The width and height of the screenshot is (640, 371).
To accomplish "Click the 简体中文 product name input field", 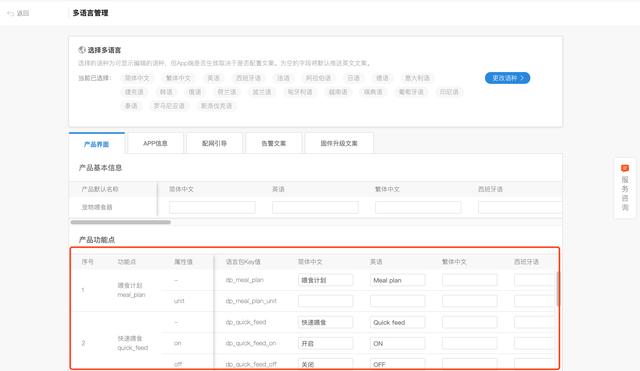I will [x=212, y=207].
